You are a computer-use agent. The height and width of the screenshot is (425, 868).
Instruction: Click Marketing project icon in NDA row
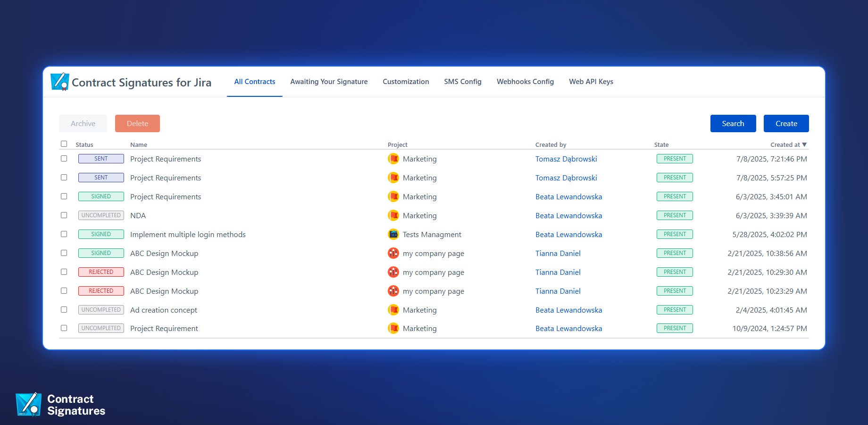393,215
